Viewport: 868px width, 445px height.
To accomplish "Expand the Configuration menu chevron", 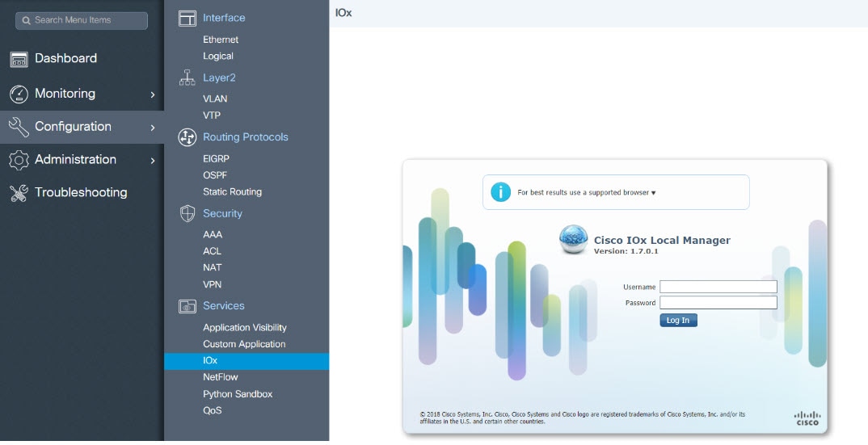I will (153, 128).
